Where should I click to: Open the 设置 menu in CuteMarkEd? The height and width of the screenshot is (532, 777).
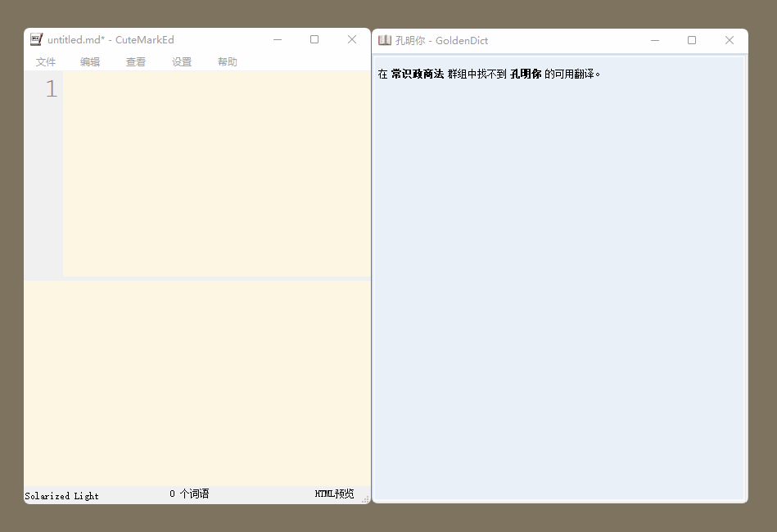182,62
